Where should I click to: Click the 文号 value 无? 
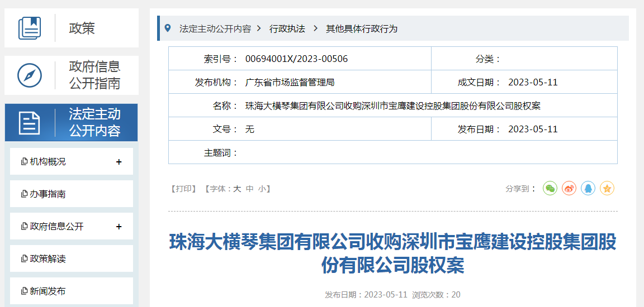point(250,129)
